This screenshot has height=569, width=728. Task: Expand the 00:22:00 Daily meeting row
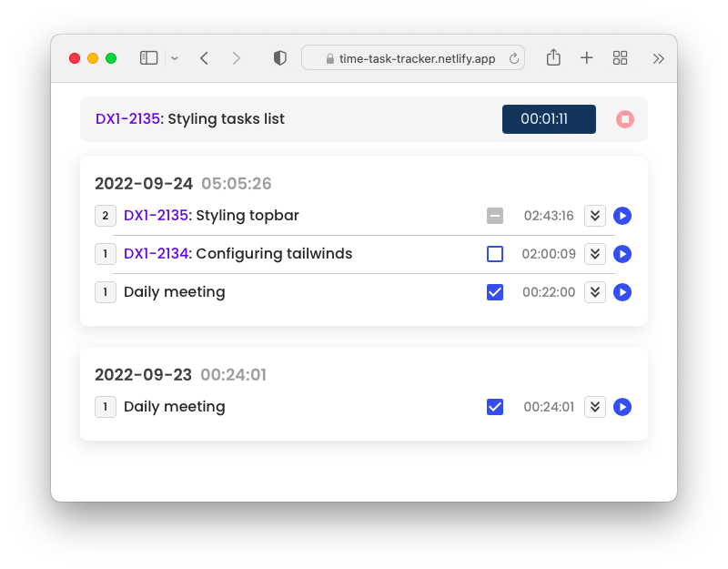pyautogui.click(x=595, y=292)
